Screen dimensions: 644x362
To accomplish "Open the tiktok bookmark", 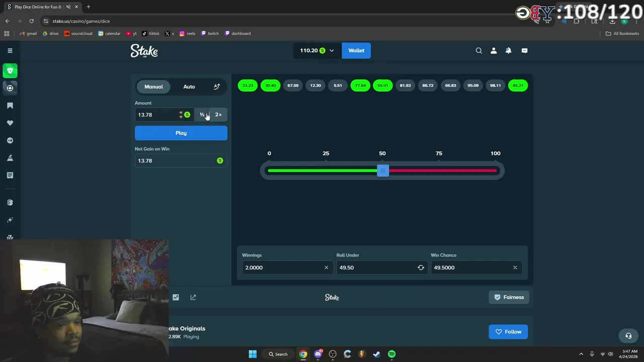I will point(151,34).
